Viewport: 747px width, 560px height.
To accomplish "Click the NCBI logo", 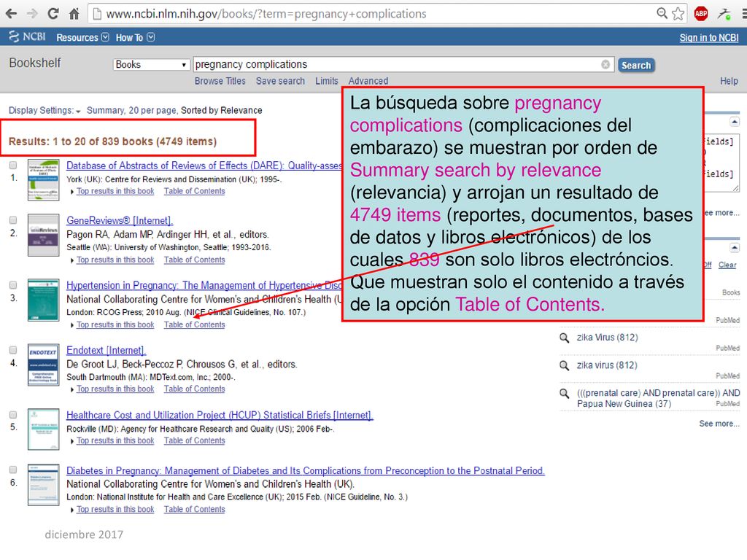I will pos(28,36).
